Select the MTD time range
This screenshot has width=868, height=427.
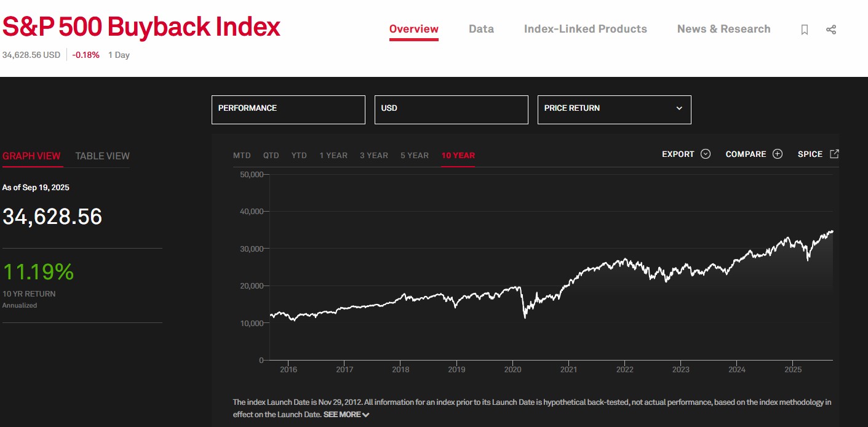coord(242,155)
